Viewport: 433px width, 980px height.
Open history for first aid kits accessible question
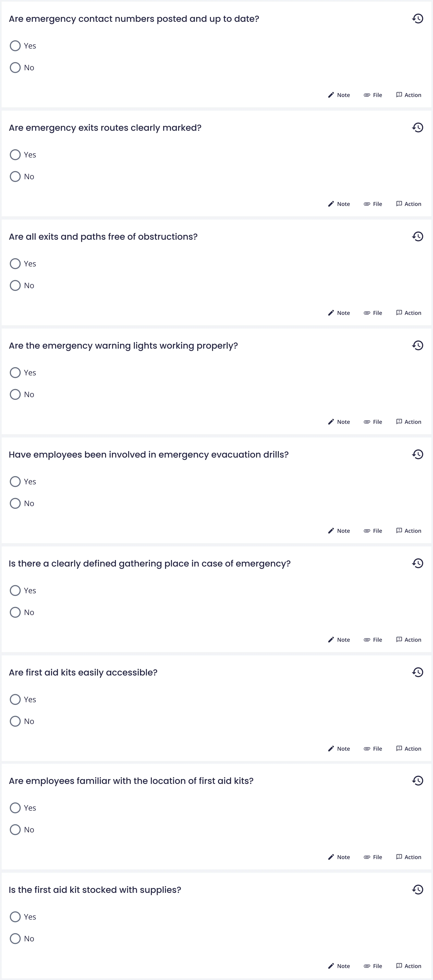point(417,672)
